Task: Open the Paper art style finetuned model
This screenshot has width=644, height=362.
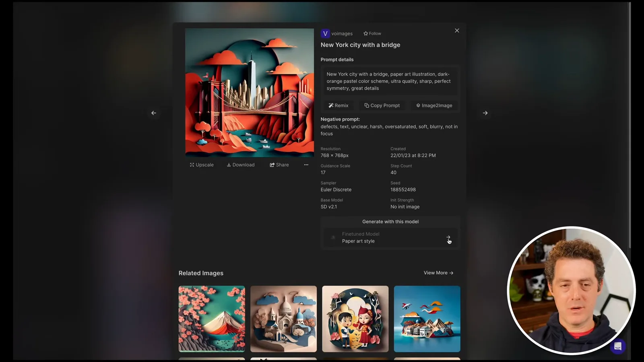Action: point(390,238)
